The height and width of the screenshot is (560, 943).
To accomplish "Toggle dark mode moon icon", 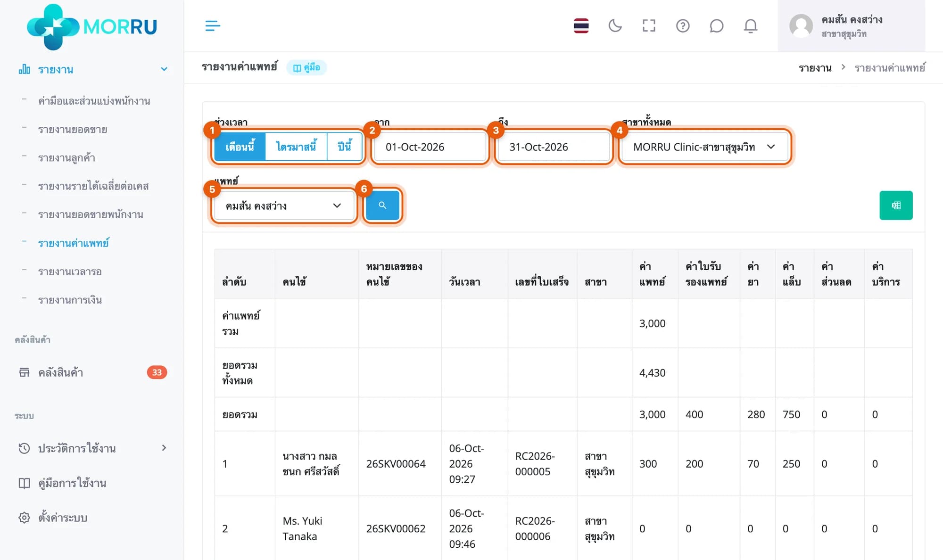I will point(615,26).
